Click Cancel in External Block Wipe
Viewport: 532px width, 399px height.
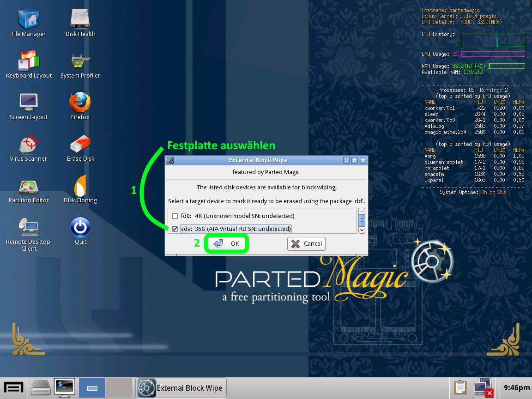click(306, 244)
